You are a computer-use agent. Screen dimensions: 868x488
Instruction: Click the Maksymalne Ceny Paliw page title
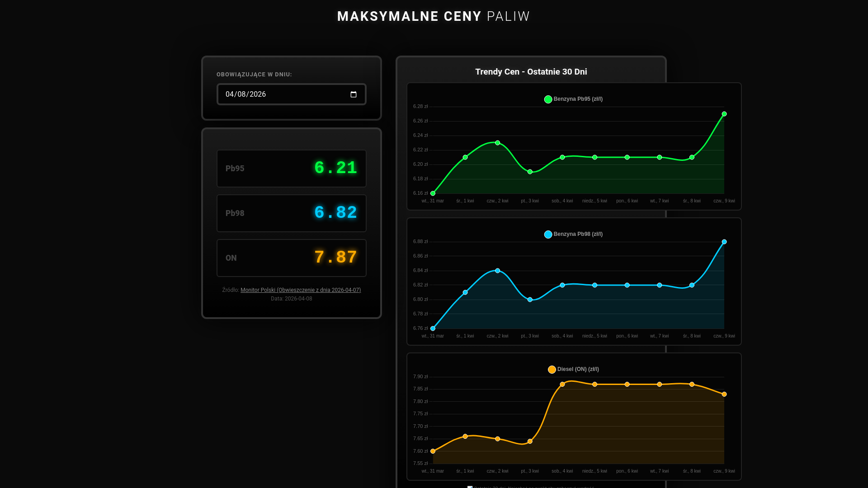click(x=433, y=16)
